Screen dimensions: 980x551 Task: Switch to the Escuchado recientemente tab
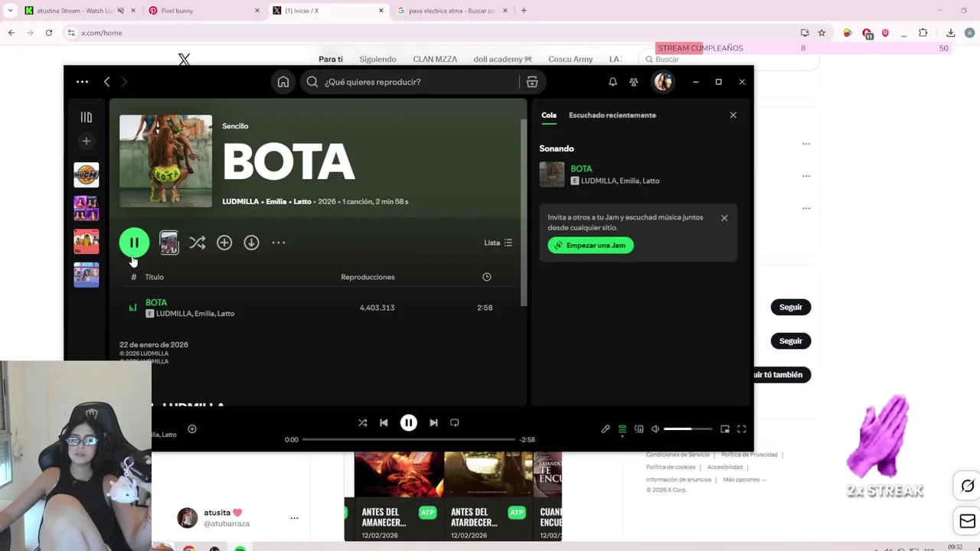(612, 116)
